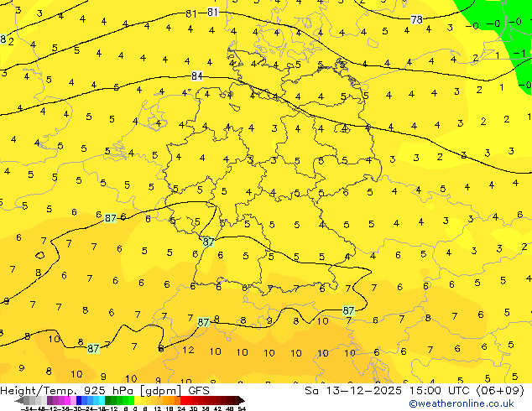Screen dimensions: 532x411
Task: Click the bright yellow legend swatch
Action: pos(137,400)
